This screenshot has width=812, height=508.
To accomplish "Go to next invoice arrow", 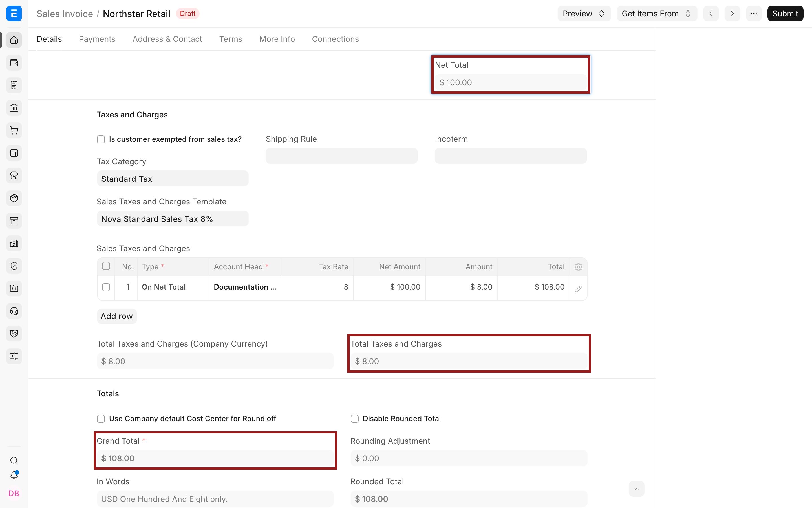I will (x=732, y=14).
